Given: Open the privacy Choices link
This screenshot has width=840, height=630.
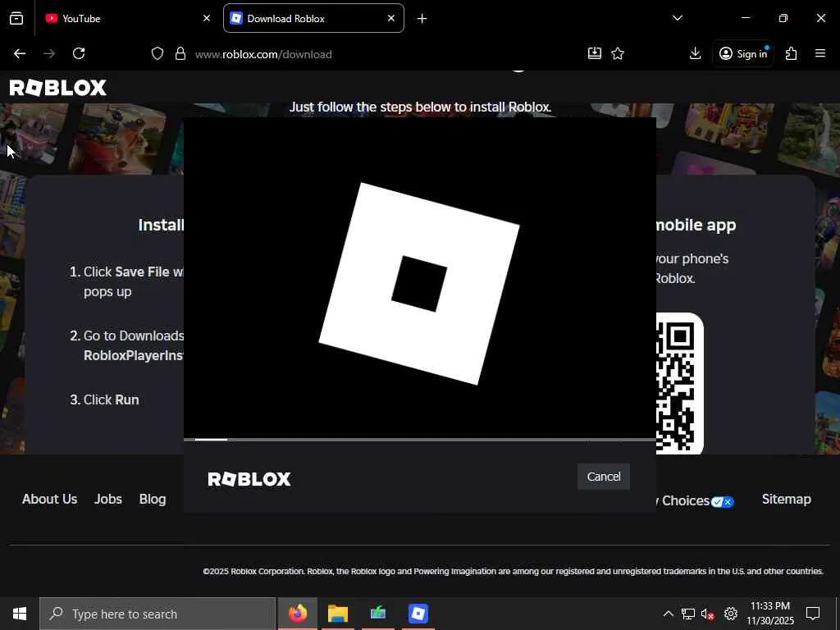Looking at the screenshot, I should click(695, 501).
